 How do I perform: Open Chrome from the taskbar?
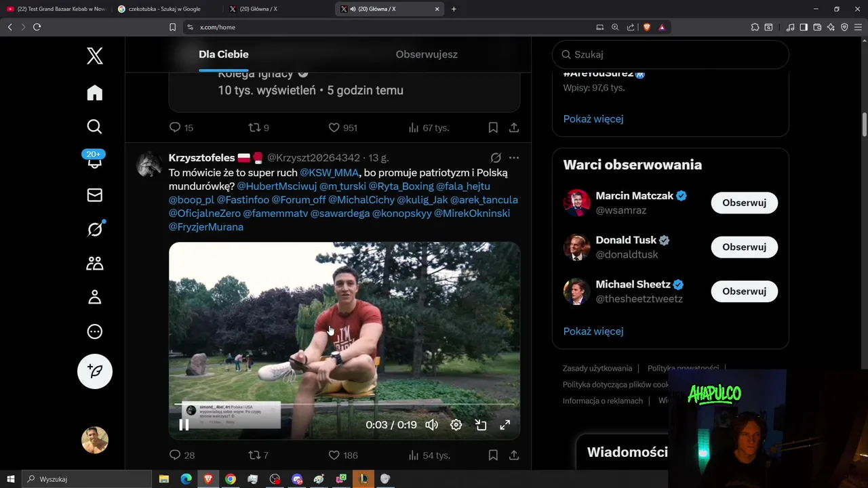[x=231, y=479]
